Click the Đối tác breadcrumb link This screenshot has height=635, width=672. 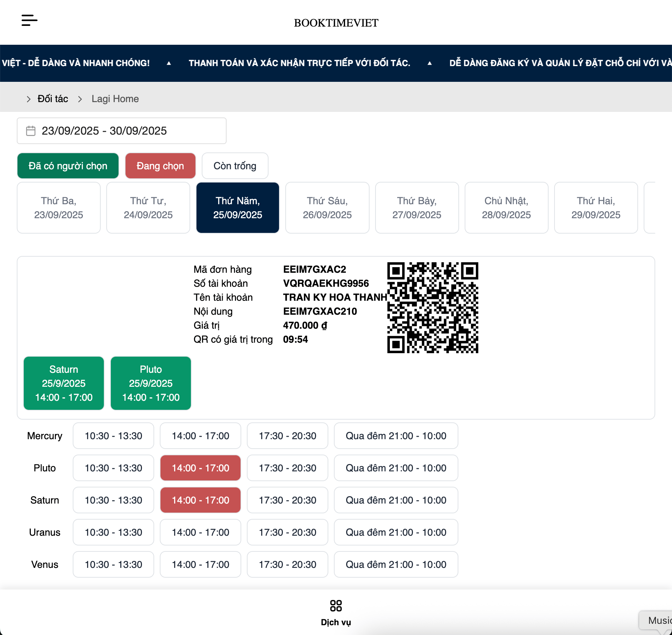click(53, 99)
